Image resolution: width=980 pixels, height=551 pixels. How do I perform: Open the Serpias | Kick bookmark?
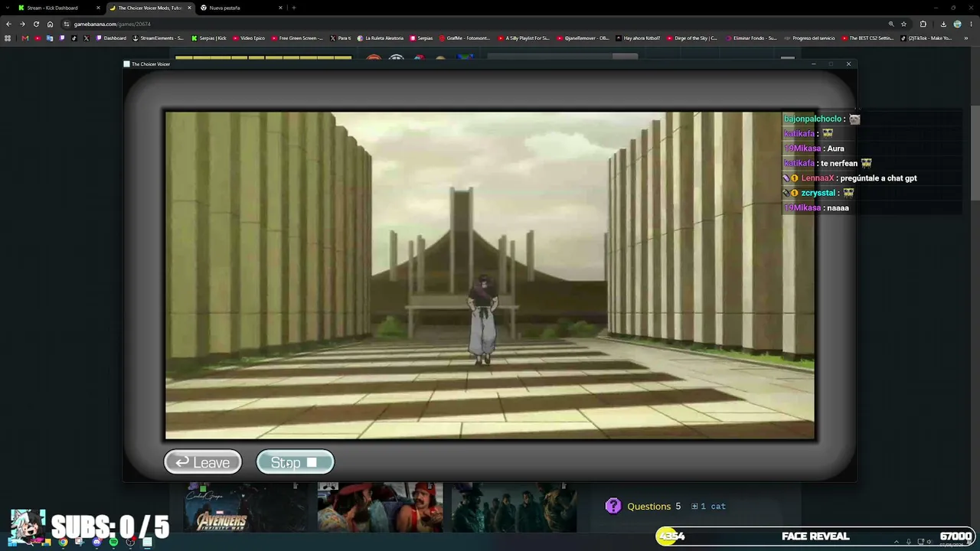pos(209,38)
